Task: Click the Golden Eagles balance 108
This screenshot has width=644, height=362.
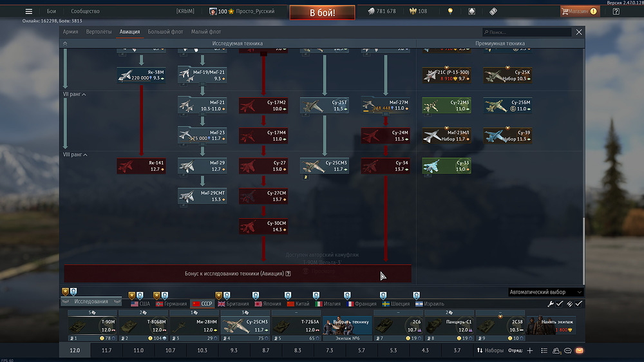Action: [x=418, y=12]
